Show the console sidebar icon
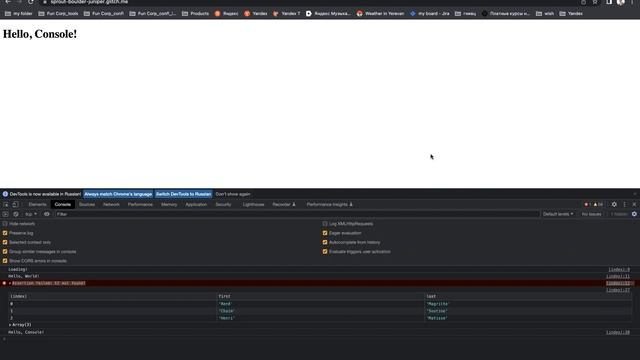 click(5, 214)
